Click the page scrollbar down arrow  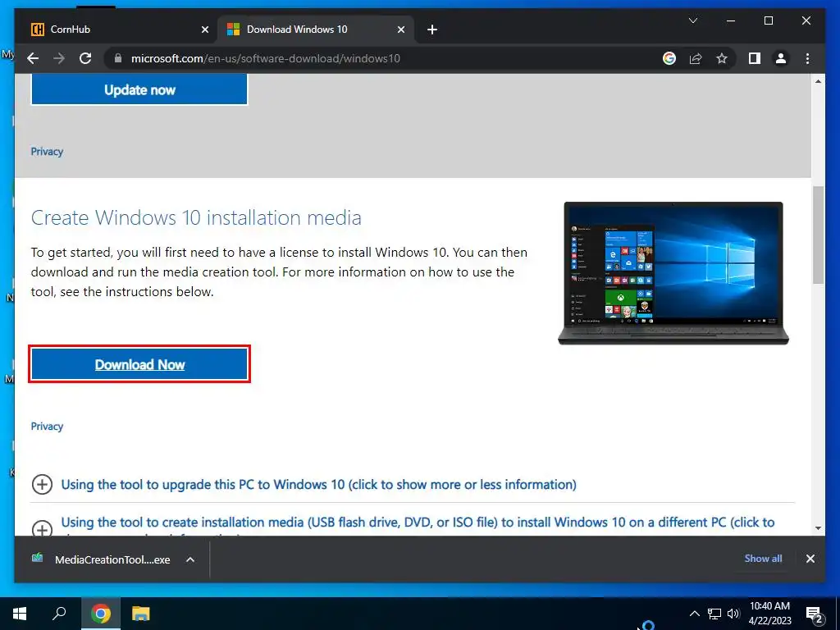coord(818,528)
